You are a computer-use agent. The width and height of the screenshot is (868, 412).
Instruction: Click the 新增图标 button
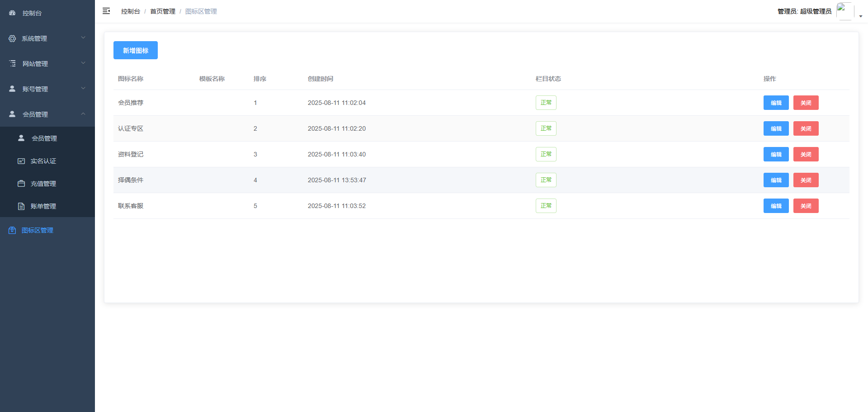click(135, 50)
